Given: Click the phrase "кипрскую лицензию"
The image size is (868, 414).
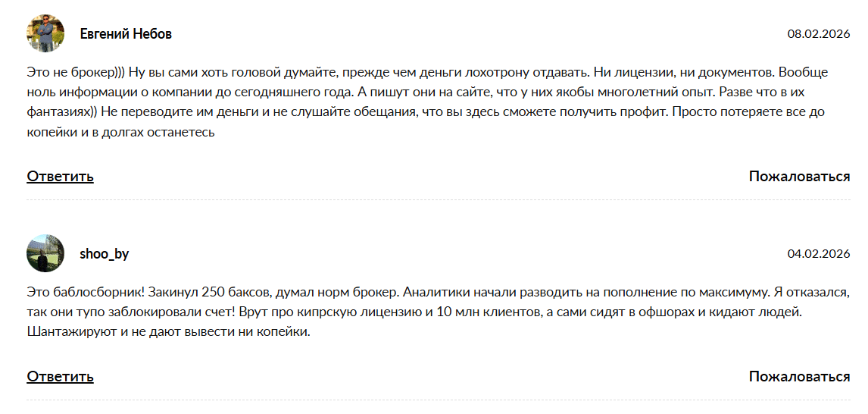Looking at the screenshot, I should (x=345, y=312).
